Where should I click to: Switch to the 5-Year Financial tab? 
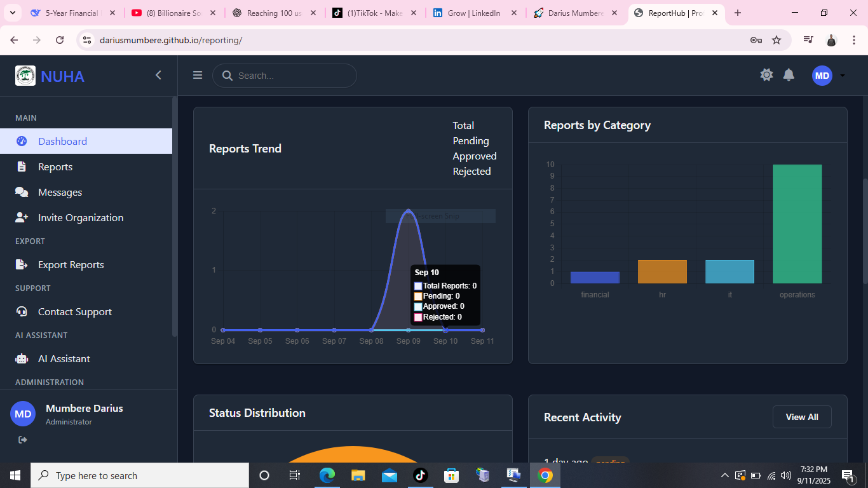72,13
